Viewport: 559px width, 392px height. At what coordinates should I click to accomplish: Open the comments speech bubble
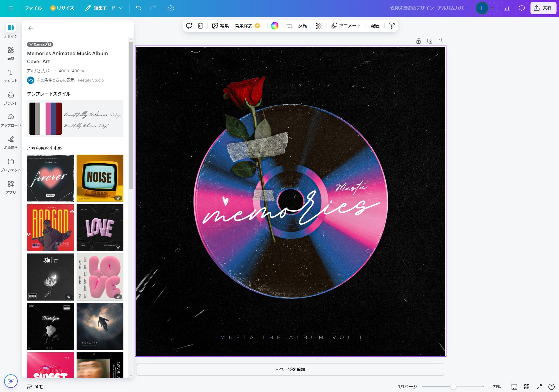coord(522,8)
